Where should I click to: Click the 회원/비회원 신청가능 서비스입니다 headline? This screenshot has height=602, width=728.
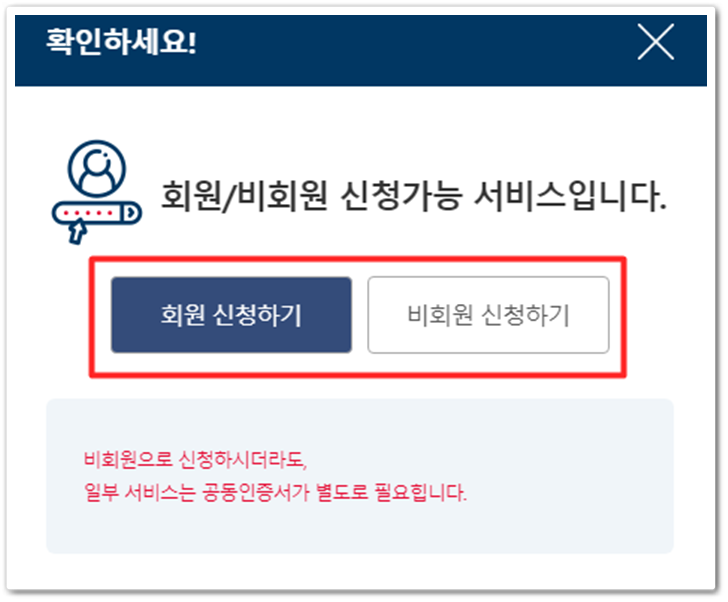[413, 196]
